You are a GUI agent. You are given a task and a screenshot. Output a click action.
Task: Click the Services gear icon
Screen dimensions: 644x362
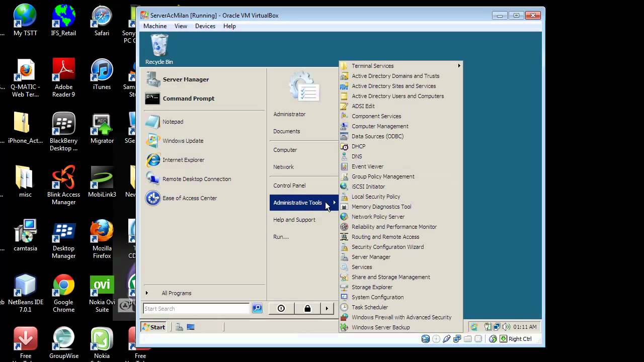[x=344, y=267]
